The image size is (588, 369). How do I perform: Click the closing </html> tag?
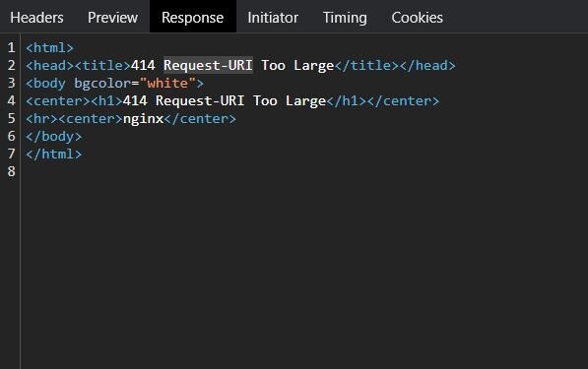tap(53, 154)
